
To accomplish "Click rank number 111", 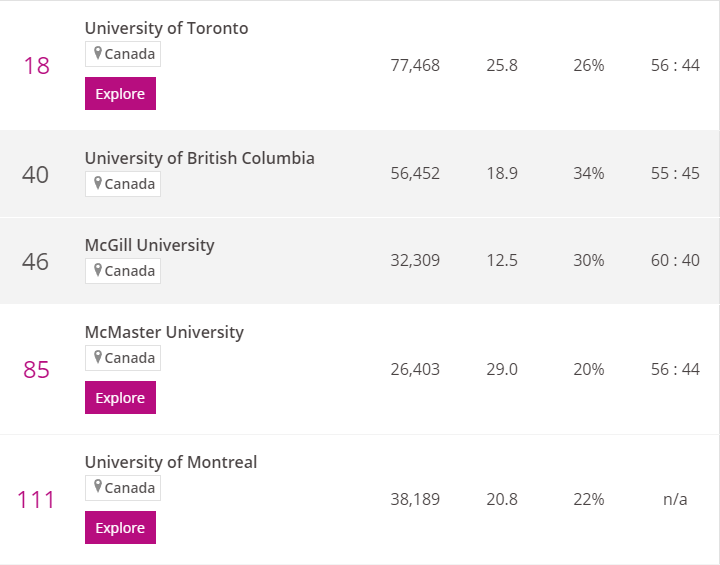I will pyautogui.click(x=36, y=500).
